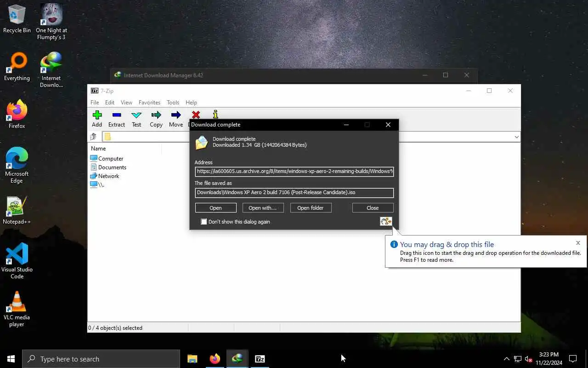Click the 7-Zip taskbar icon
Image resolution: width=588 pixels, height=368 pixels.
coord(260,359)
